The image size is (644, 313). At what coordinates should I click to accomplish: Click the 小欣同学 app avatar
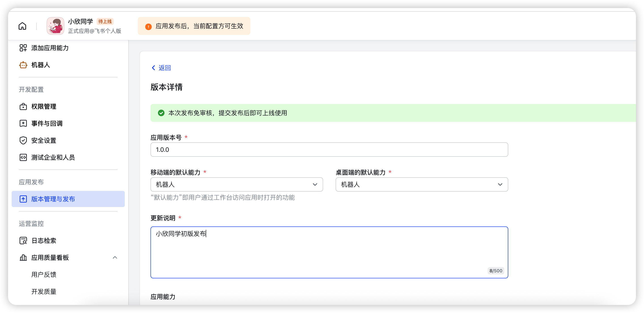pos(55,26)
